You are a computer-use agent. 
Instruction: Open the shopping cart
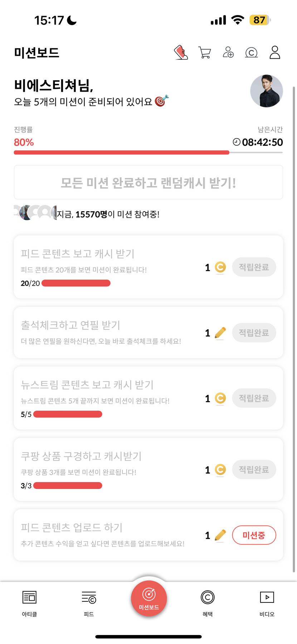pyautogui.click(x=204, y=53)
